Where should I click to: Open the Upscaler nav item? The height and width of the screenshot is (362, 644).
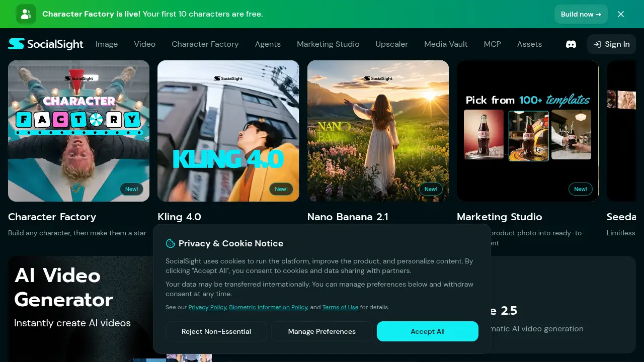(x=391, y=44)
